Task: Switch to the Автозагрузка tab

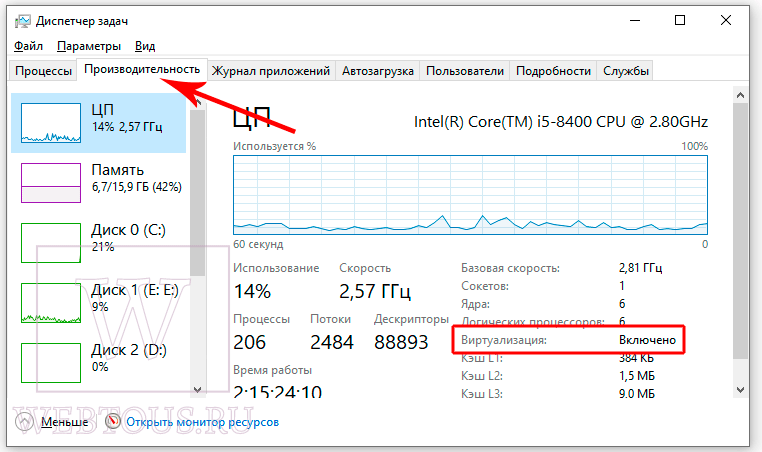Action: [378, 71]
